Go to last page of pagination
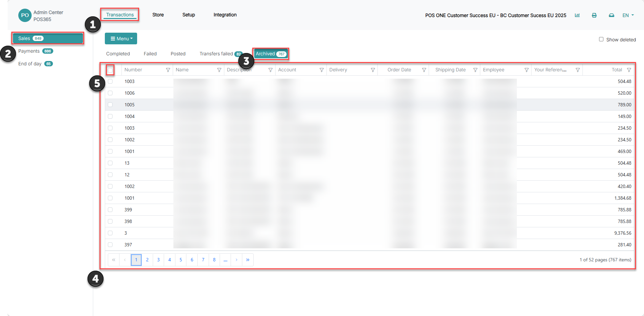The width and height of the screenshot is (644, 316). (248, 260)
